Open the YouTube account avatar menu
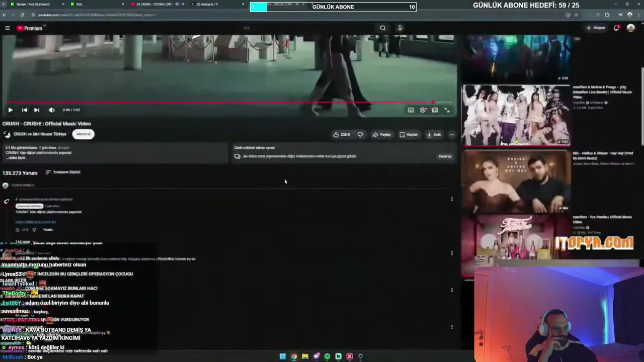The image size is (644, 362). pyautogui.click(x=631, y=28)
